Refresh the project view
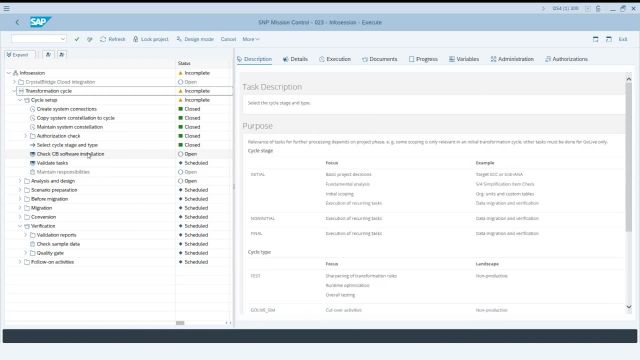 [x=113, y=39]
